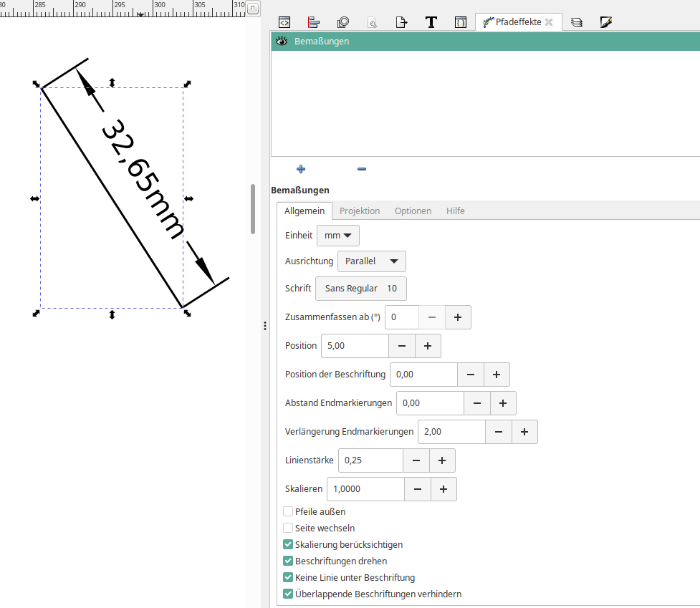Increase the Linienstärke value

click(x=442, y=460)
